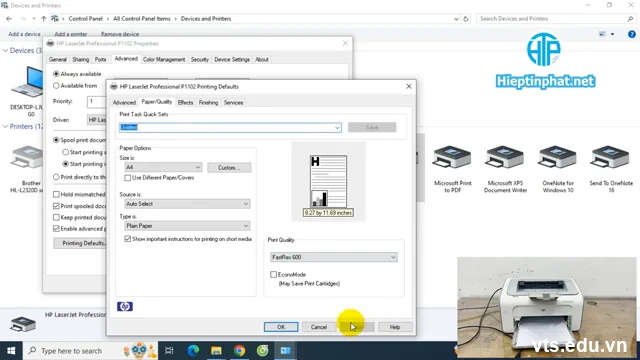Open the paper Size dropdown showing A4
Screen dimensions: 640x360
tap(163, 167)
